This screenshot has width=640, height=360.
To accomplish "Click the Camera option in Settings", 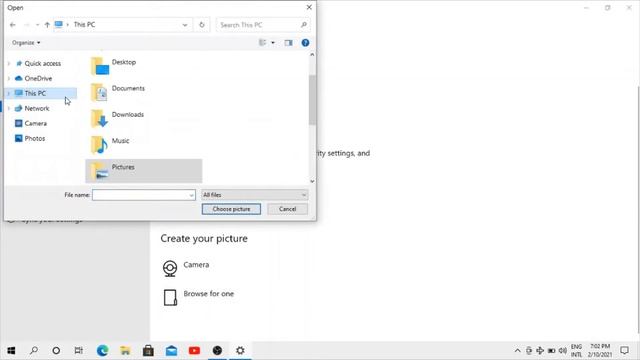I will [x=186, y=268].
